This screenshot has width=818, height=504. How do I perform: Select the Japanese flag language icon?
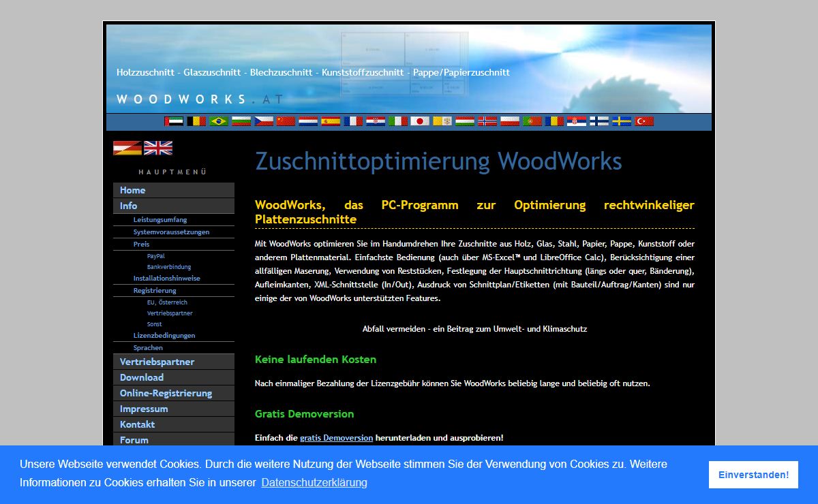click(420, 121)
